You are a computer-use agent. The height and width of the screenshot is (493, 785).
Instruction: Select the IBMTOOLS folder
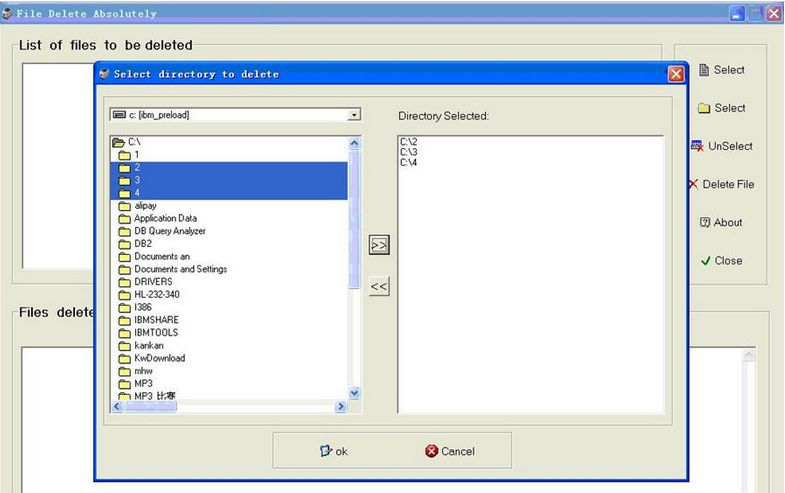coord(156,332)
